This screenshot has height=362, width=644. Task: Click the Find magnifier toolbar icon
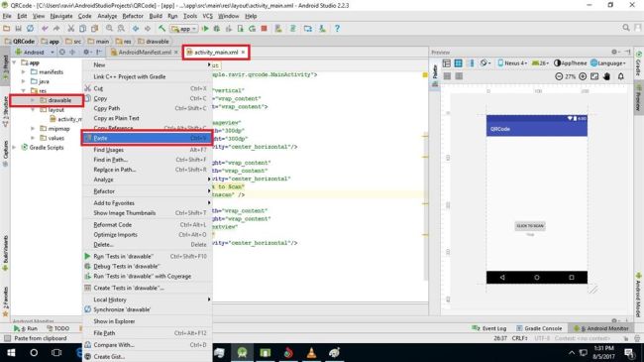pyautogui.click(x=109, y=29)
